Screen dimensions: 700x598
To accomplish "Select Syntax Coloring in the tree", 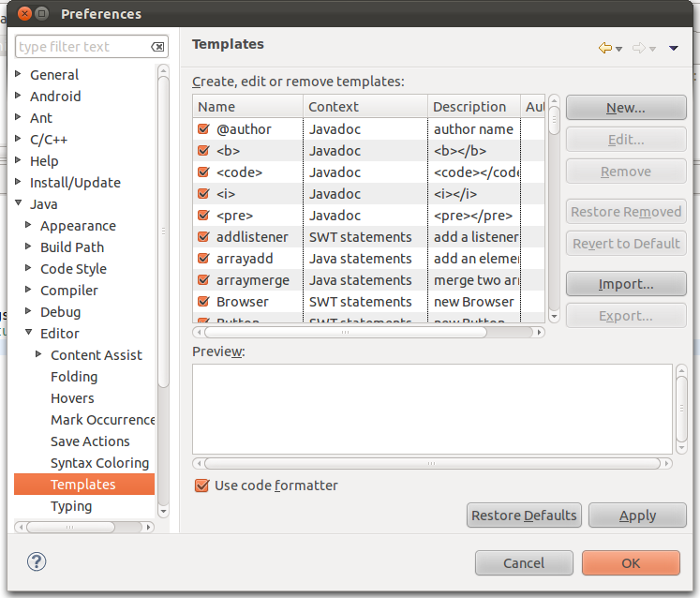I will tap(99, 463).
